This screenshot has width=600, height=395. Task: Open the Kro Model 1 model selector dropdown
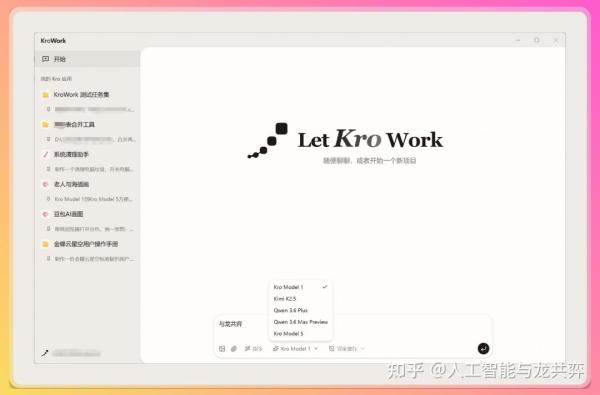[x=295, y=349]
